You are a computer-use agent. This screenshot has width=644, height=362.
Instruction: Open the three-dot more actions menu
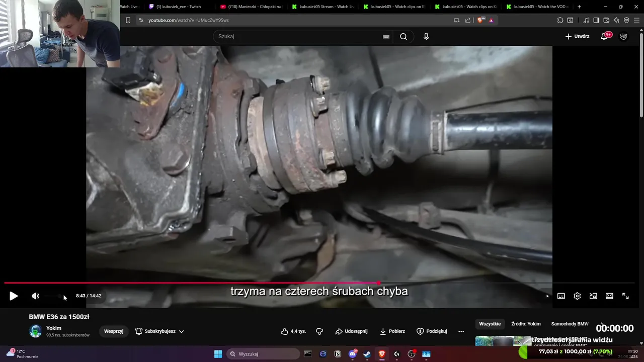pos(461,331)
